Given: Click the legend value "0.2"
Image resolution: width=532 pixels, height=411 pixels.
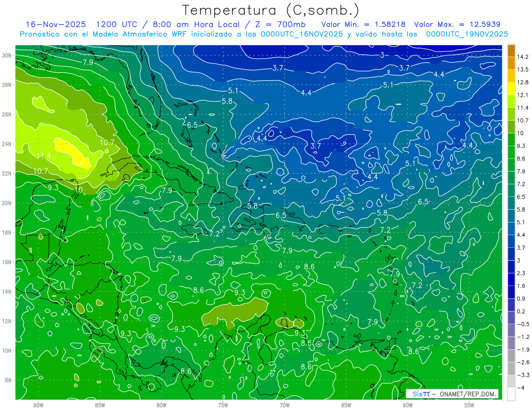Looking at the screenshot, I should pos(521,311).
